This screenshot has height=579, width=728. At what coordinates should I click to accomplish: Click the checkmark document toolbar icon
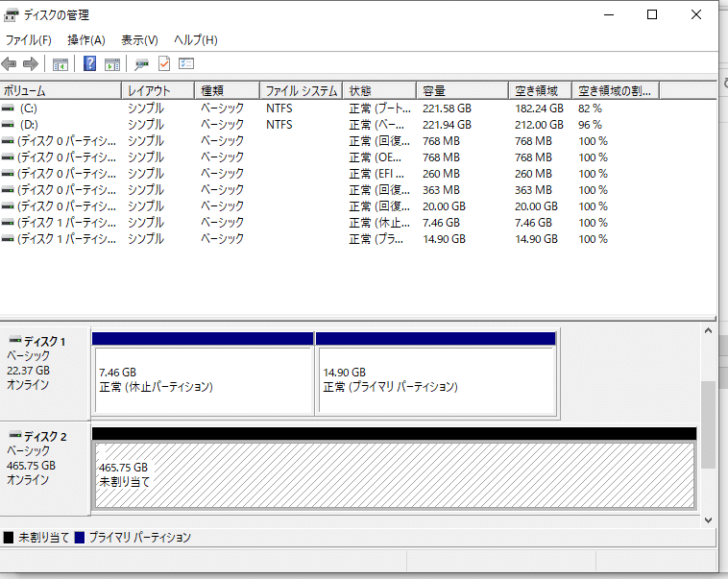coord(164,63)
